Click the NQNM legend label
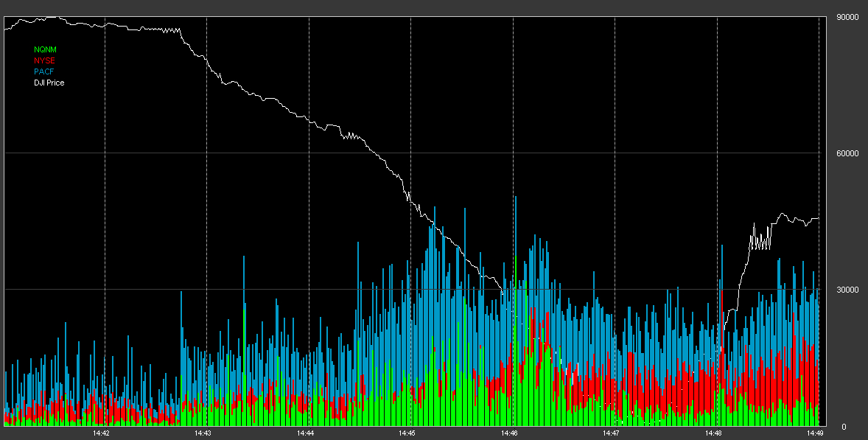 click(45, 49)
